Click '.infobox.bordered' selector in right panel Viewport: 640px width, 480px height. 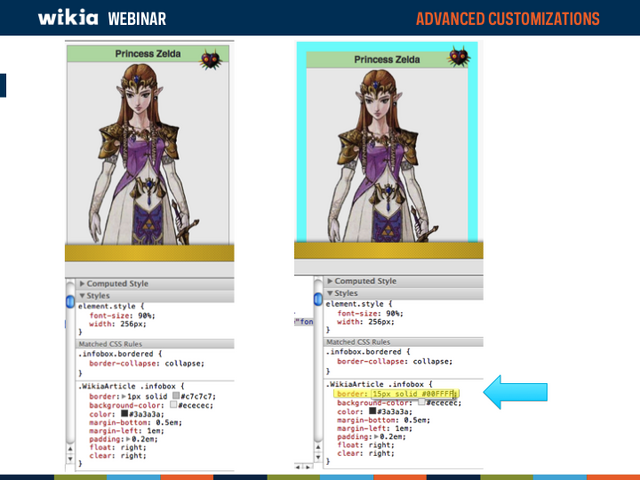coord(364,352)
